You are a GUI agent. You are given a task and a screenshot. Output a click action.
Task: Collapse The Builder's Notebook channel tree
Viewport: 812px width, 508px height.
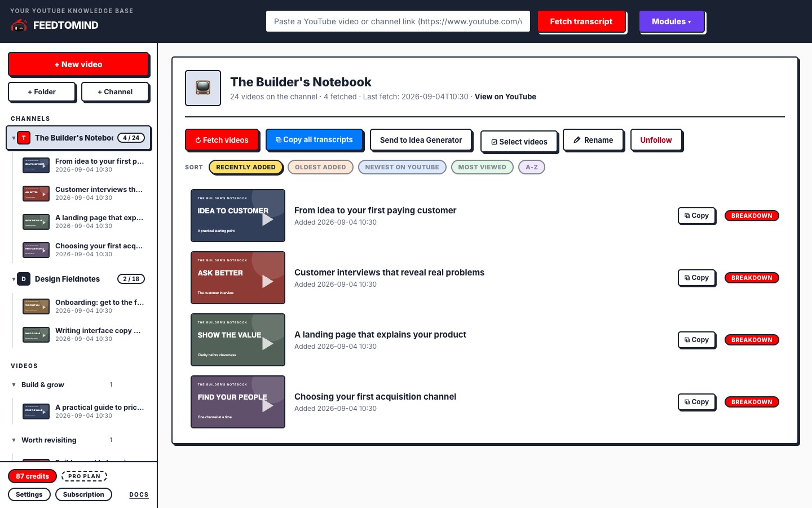14,138
